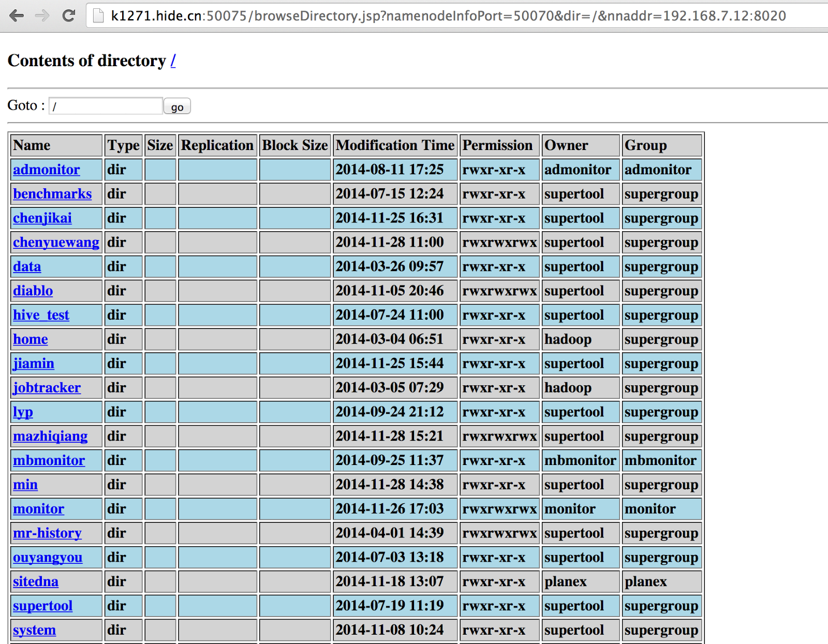
Task: Click the browser forward arrow
Action: coord(42,16)
